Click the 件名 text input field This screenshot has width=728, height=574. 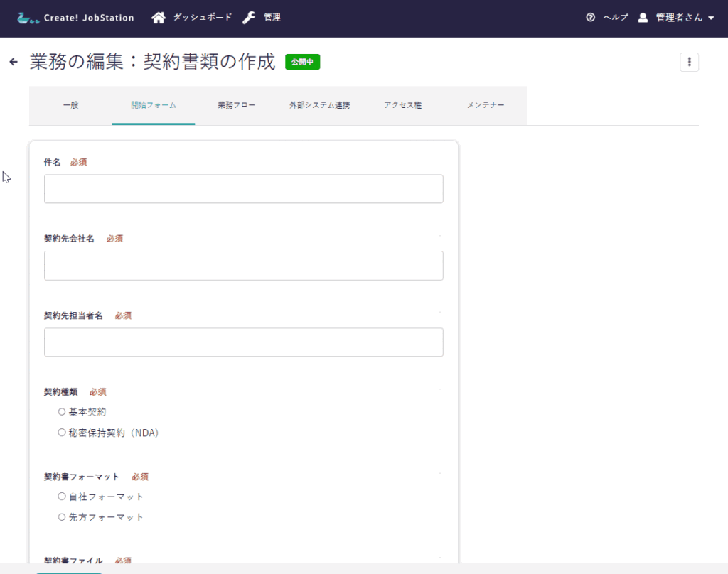tap(243, 189)
